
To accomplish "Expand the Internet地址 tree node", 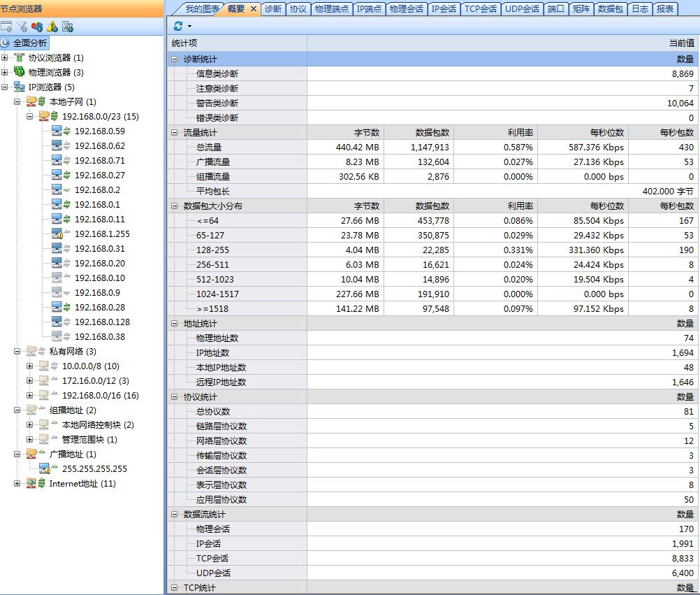I will click(x=17, y=484).
